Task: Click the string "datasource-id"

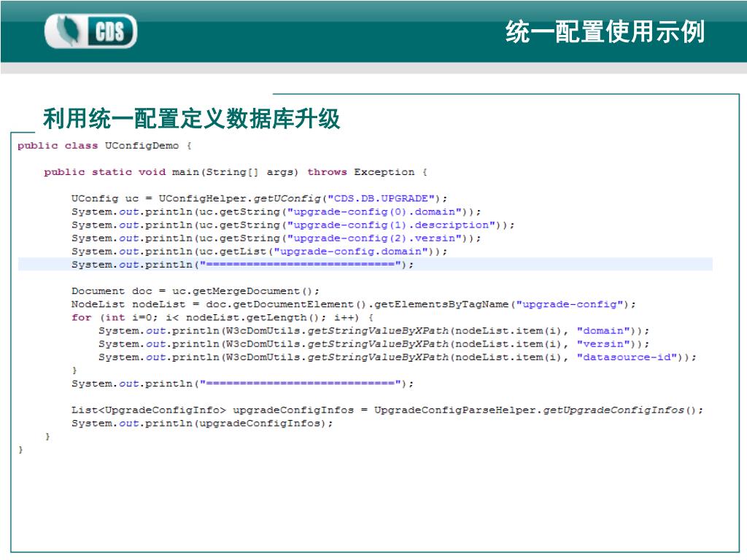Action: 627,357
